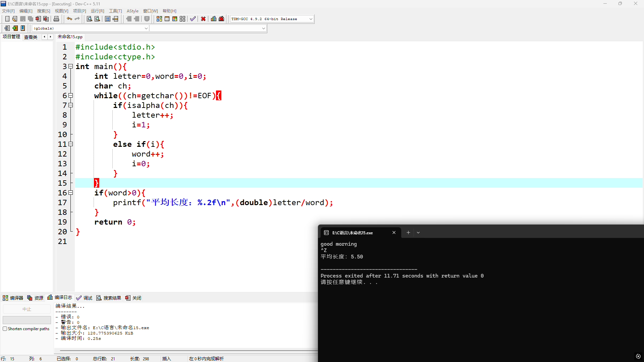This screenshot has width=644, height=362.
Task: Click the Print toolbar icon
Action: [56, 19]
